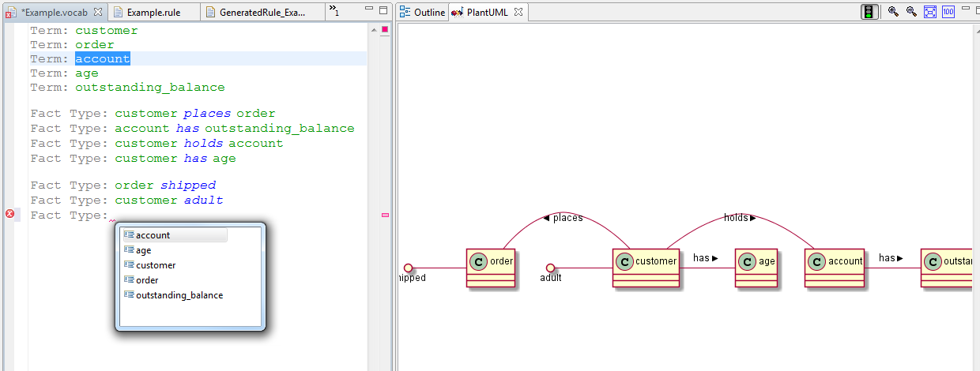
Task: Fit diagram to window size
Action: click(930, 12)
